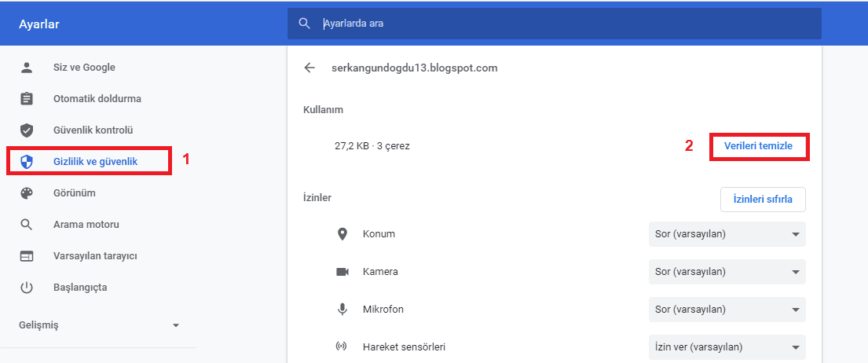868x363 pixels.
Task: Click the motion sensor icon for Hareket sensörleri
Action: tap(342, 347)
